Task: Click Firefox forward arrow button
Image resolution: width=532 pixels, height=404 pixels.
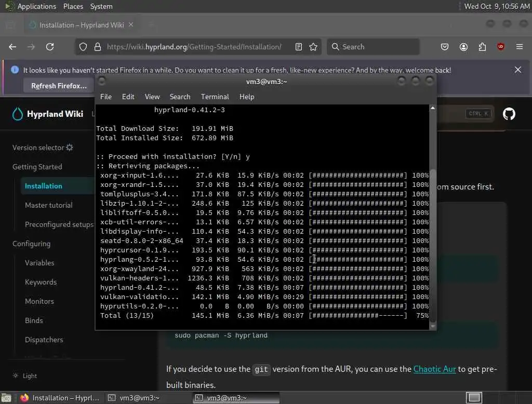Action: coord(31,47)
